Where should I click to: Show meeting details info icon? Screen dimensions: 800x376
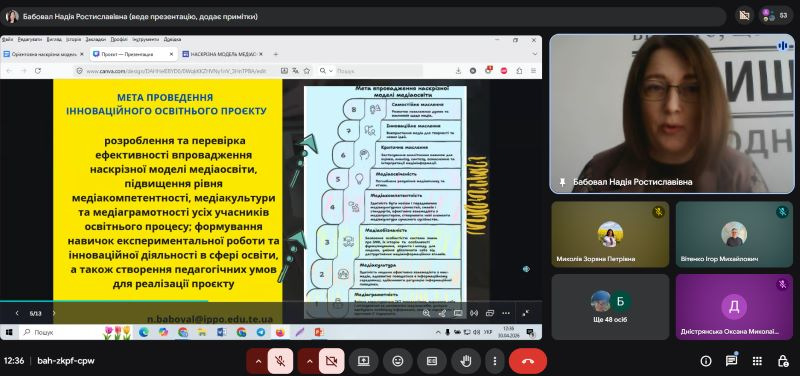pyautogui.click(x=706, y=361)
